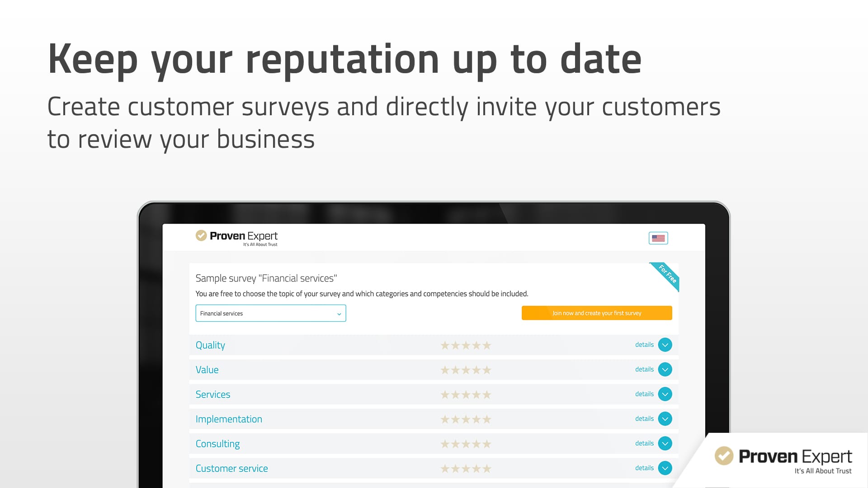
Task: Click Join now and create first survey
Action: 597,313
